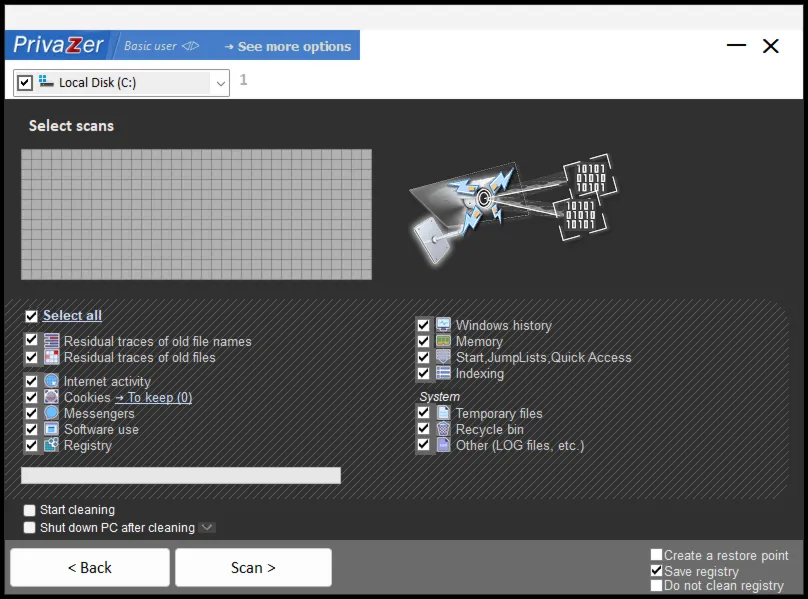Uncheck the Recycle bin checkbox
808x599 pixels.
pyautogui.click(x=423, y=428)
